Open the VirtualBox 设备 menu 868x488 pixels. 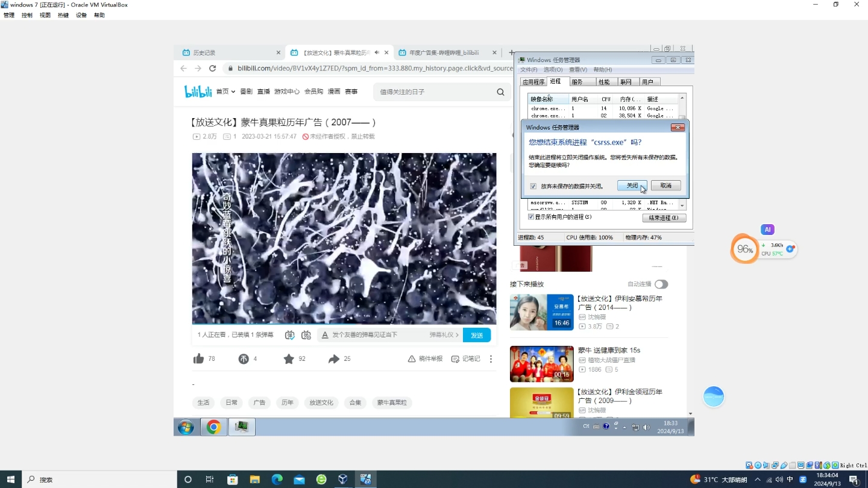[81, 15]
